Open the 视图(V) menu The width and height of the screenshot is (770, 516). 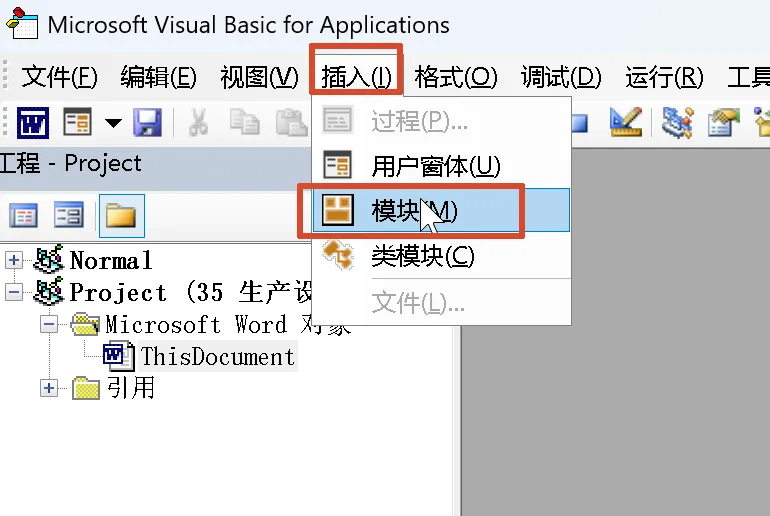259,77
